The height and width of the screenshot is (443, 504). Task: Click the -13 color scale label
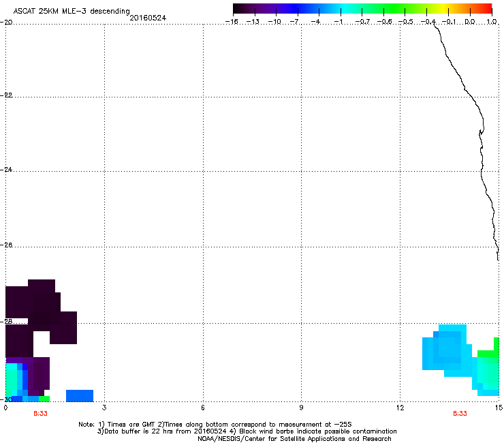(253, 22)
